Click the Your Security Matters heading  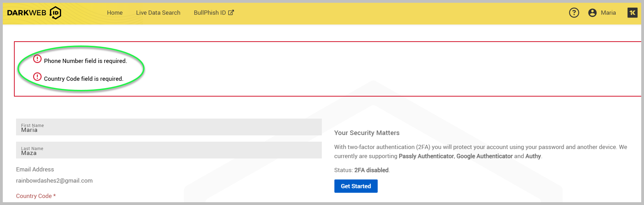(367, 133)
